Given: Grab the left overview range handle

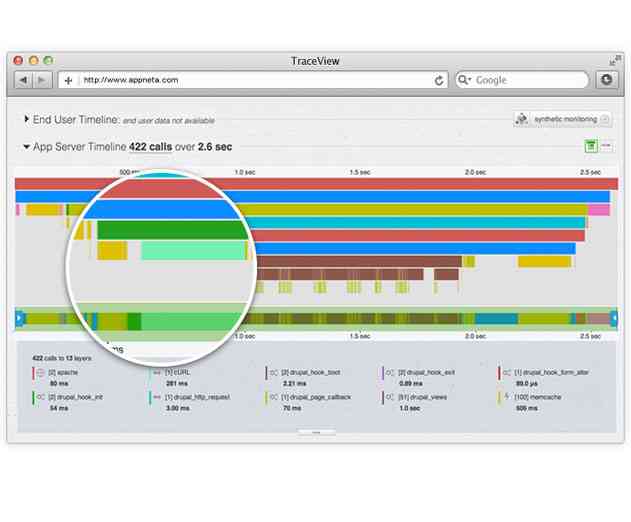Looking at the screenshot, I should click(19, 318).
